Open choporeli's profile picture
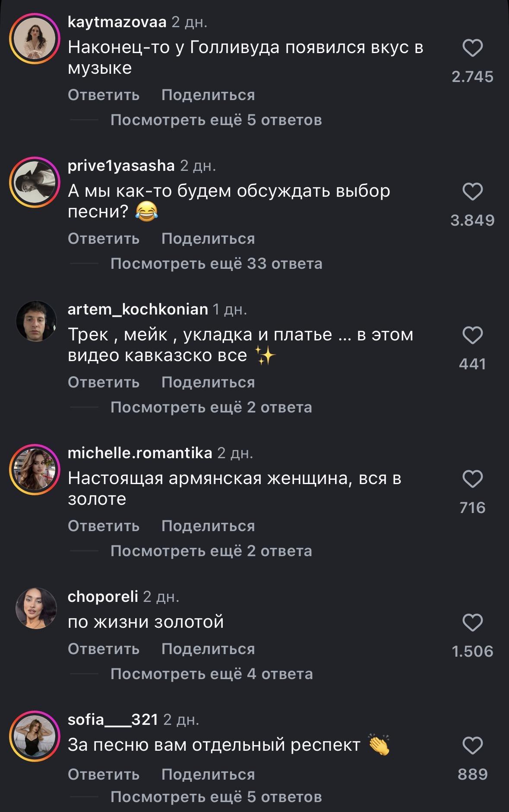This screenshot has height=812, width=509. point(36,607)
